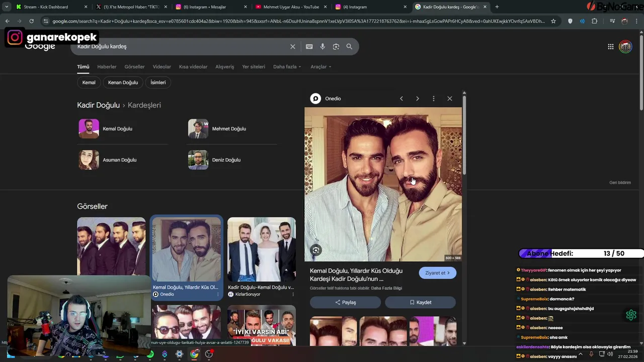This screenshot has height=362, width=644.
Task: Open Chrome three-dot main menu
Action: tap(637, 21)
